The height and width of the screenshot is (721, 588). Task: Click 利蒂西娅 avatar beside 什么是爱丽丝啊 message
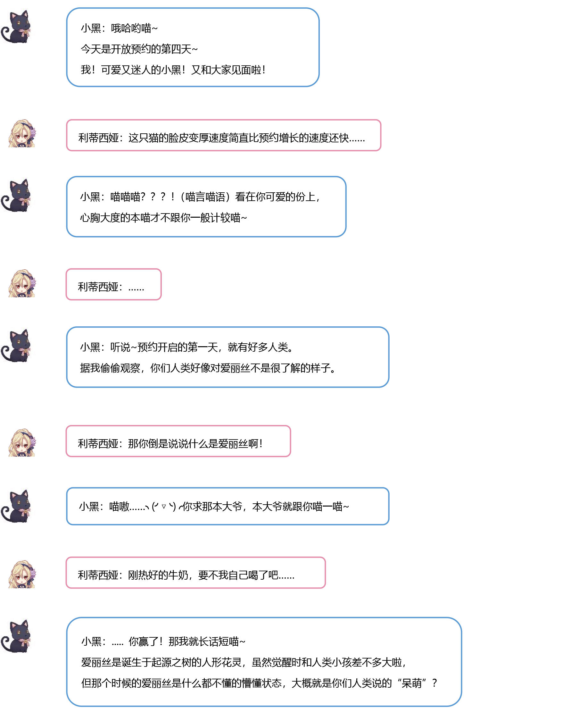click(x=22, y=442)
